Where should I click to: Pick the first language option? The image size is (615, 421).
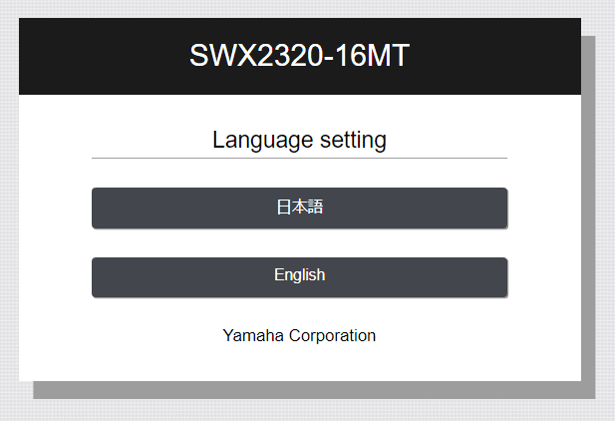(x=299, y=208)
